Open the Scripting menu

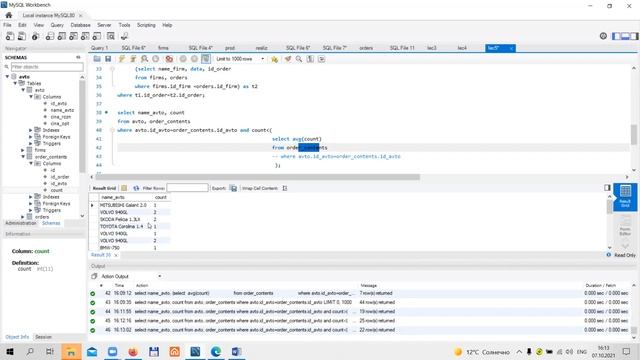[146, 25]
